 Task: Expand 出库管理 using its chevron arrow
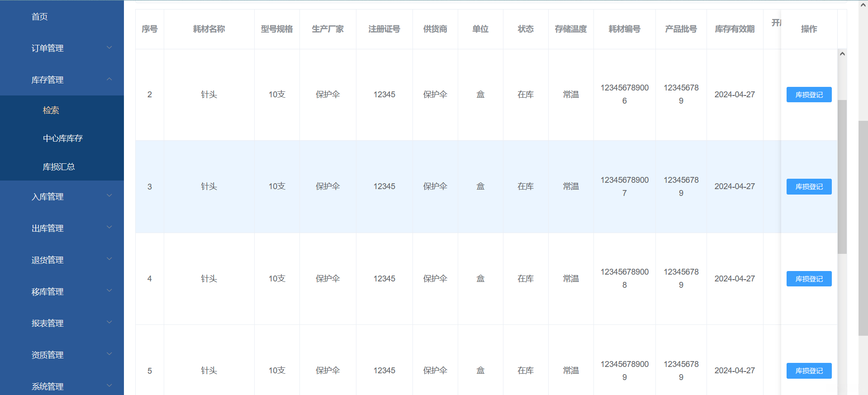point(109,227)
